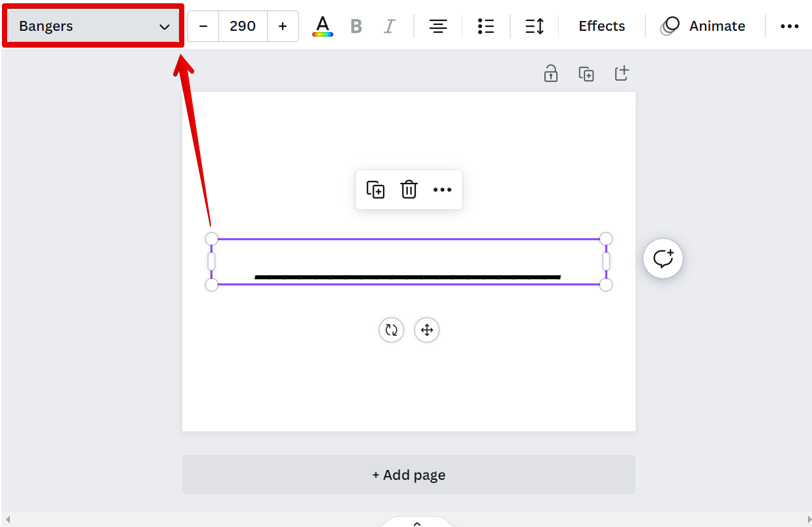Open the Animate panel

703,26
